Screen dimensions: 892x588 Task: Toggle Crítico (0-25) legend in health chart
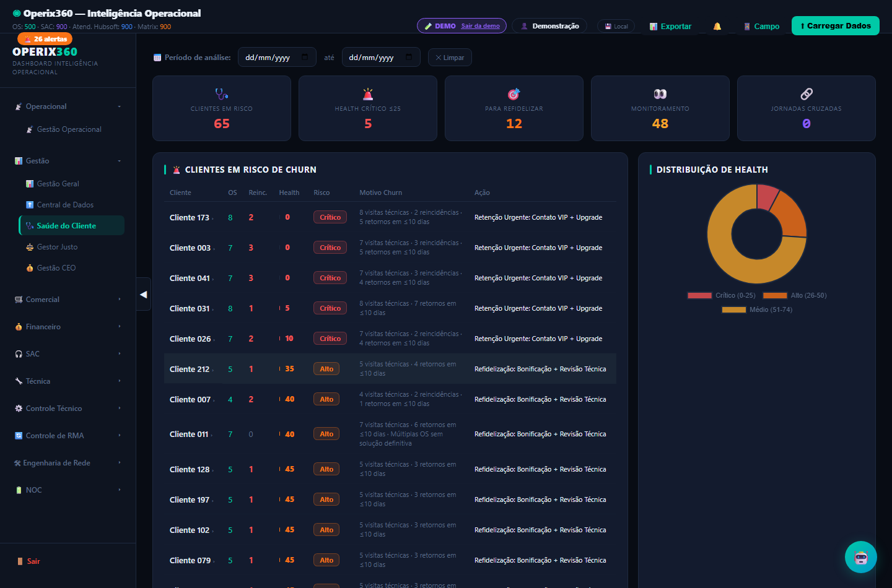click(x=722, y=296)
